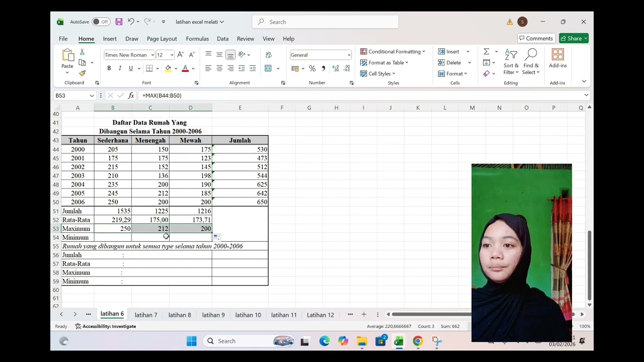
Task: Click the Increase Indent icon
Action: 253,68
